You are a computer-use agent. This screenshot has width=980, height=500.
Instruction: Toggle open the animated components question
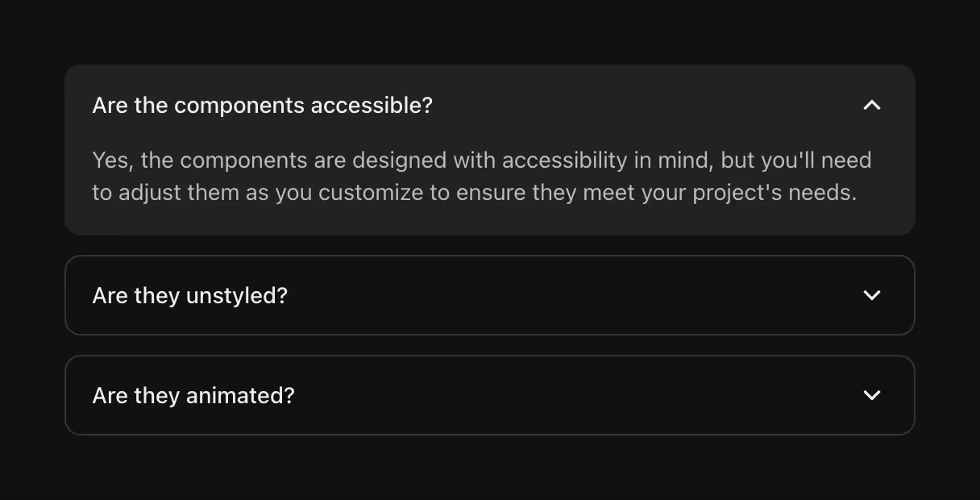pyautogui.click(x=490, y=395)
